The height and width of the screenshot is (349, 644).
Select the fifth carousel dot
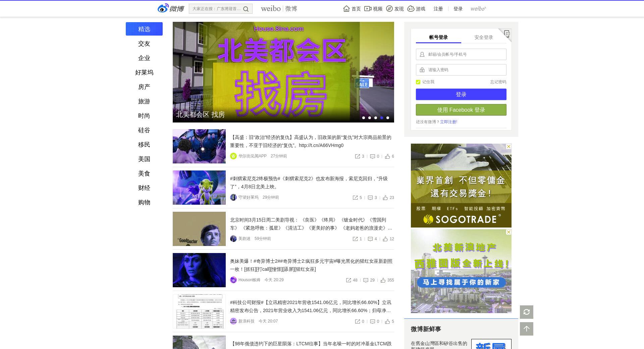(388, 118)
